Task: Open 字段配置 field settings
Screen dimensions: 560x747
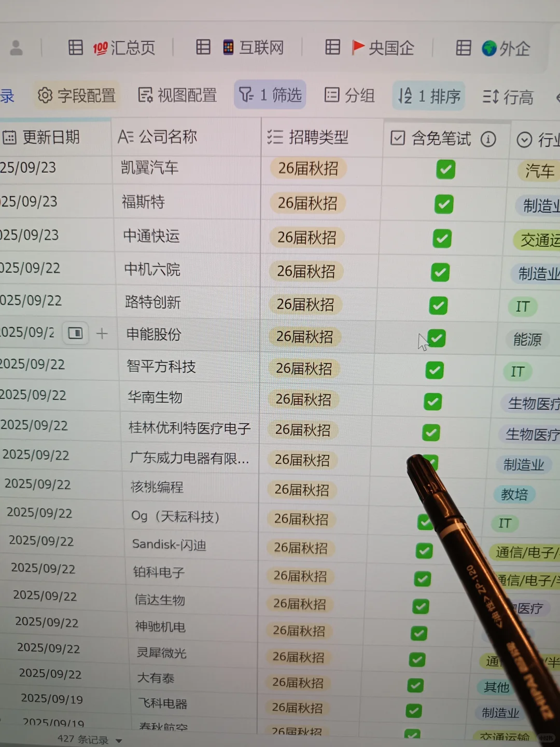Action: (77, 95)
